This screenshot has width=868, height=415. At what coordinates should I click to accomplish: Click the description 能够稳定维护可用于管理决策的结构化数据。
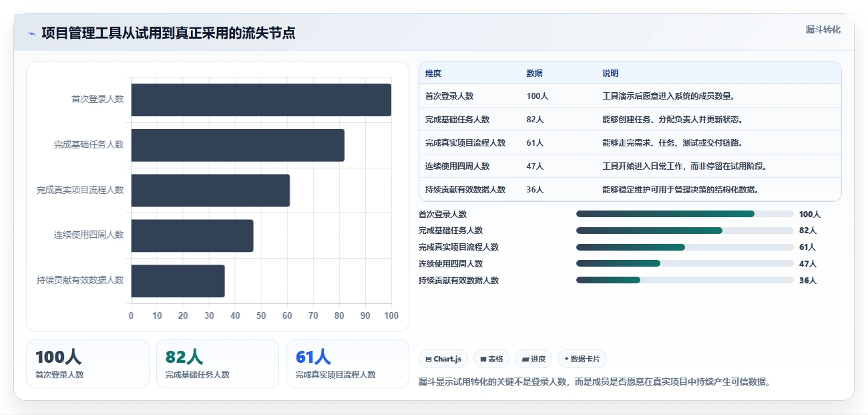(x=680, y=190)
